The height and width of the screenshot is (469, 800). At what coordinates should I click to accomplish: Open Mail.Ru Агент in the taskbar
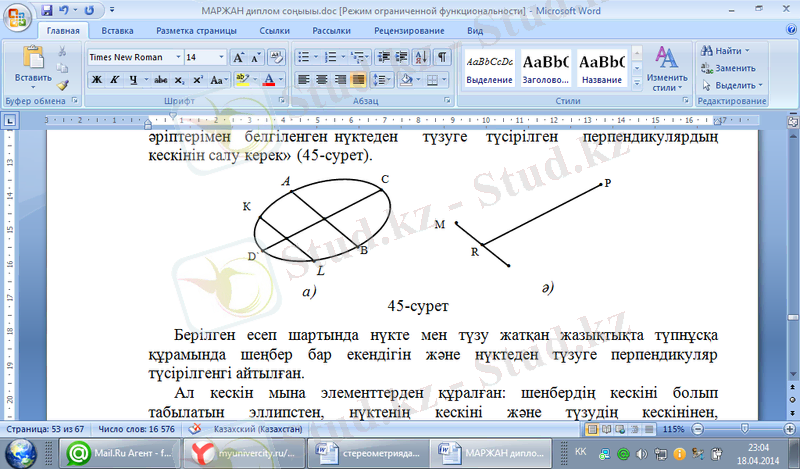pyautogui.click(x=110, y=452)
